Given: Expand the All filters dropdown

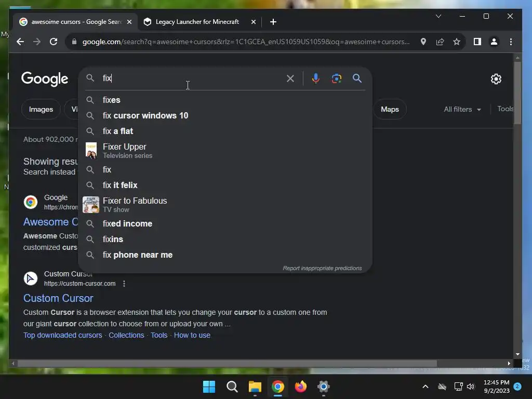Looking at the screenshot, I should [462, 109].
